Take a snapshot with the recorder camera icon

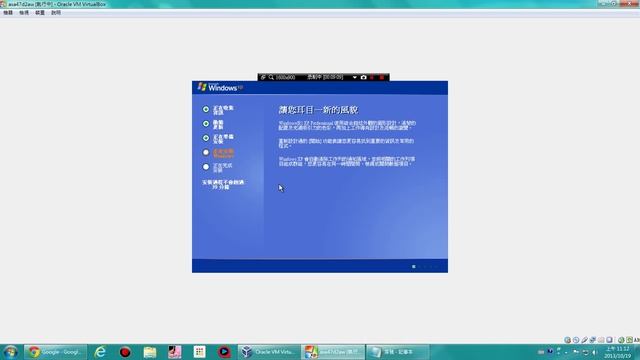[x=363, y=77]
